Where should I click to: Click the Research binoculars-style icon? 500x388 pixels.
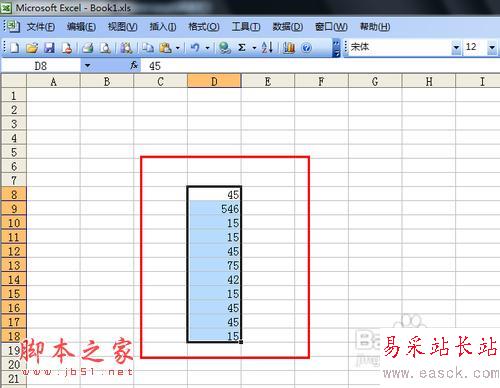[126, 48]
